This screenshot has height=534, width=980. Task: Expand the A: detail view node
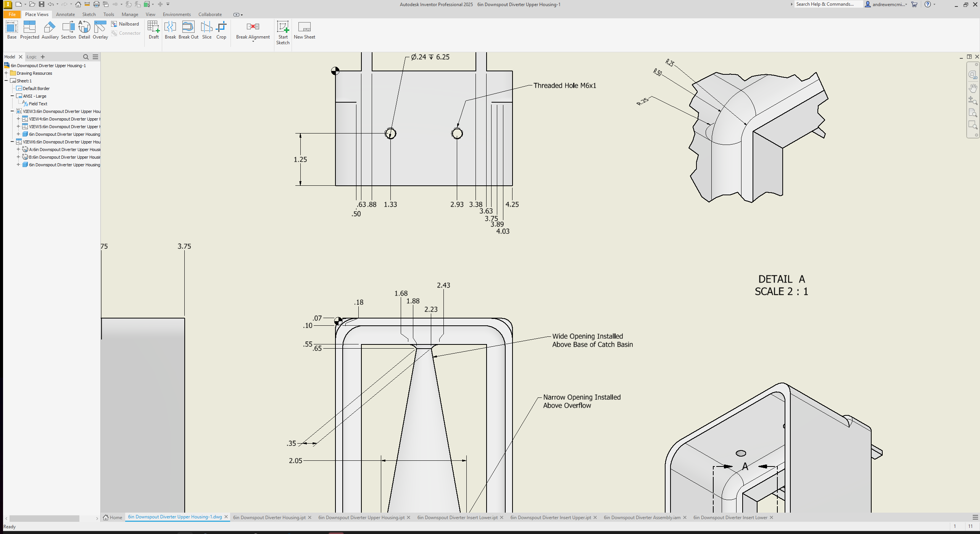click(x=18, y=149)
